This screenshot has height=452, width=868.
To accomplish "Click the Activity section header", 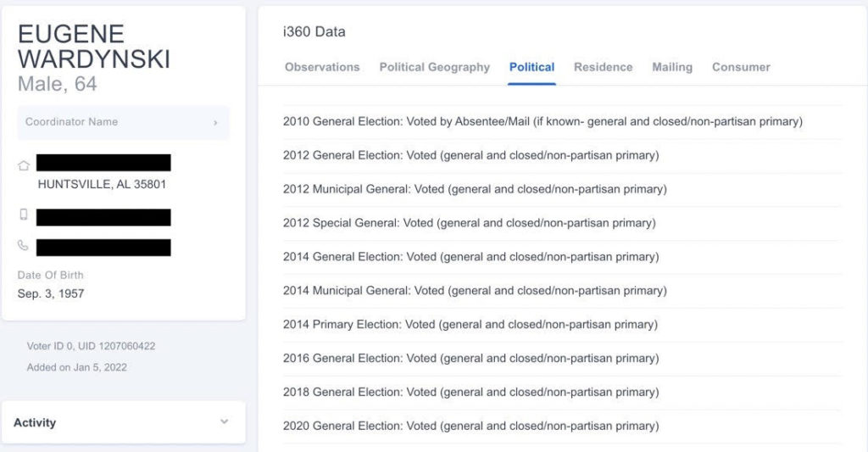I will point(35,422).
